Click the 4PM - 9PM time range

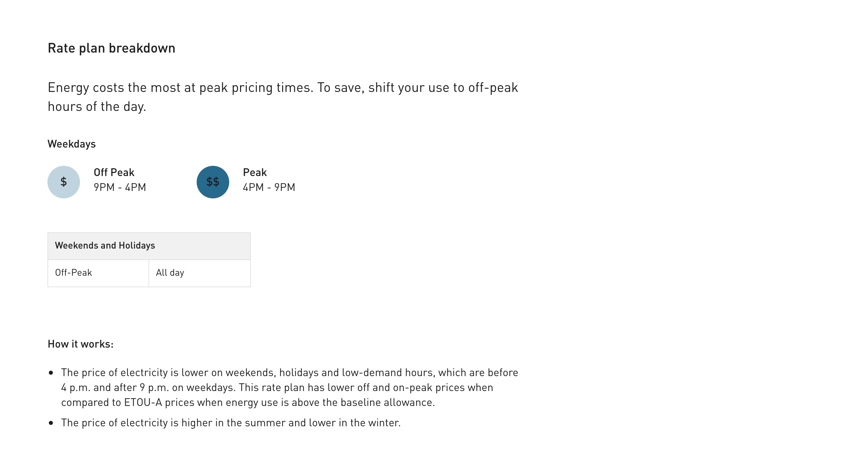tap(269, 187)
